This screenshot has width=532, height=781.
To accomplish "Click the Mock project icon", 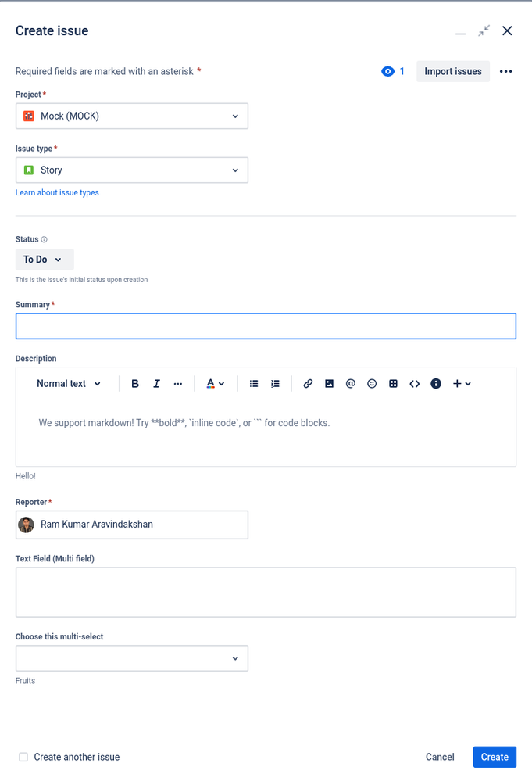I will click(29, 116).
